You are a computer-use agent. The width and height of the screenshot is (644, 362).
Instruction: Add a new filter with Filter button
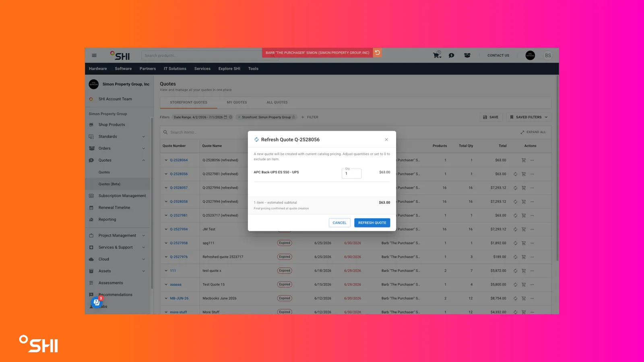[x=310, y=117]
